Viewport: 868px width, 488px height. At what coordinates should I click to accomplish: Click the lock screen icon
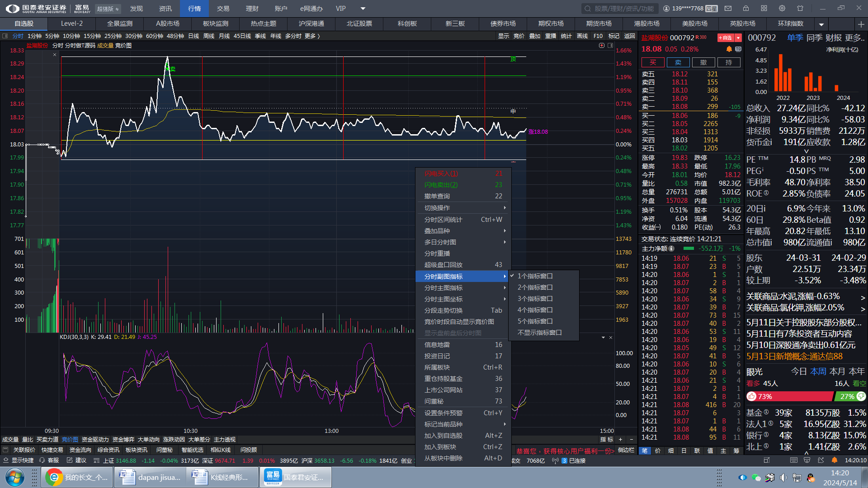coord(746,9)
